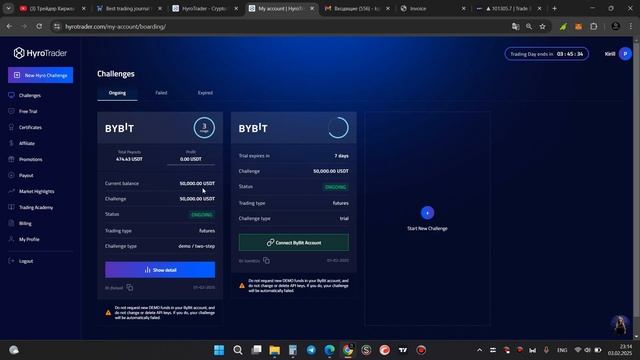Open Market Highlights in the sidebar
The width and height of the screenshot is (640, 360).
36,191
